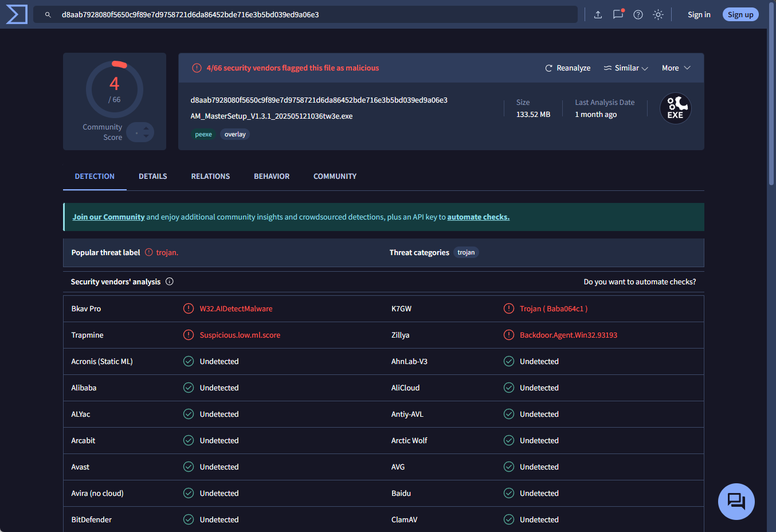Click the Reanalyze refresh icon
776x532 pixels.
pyautogui.click(x=548, y=68)
